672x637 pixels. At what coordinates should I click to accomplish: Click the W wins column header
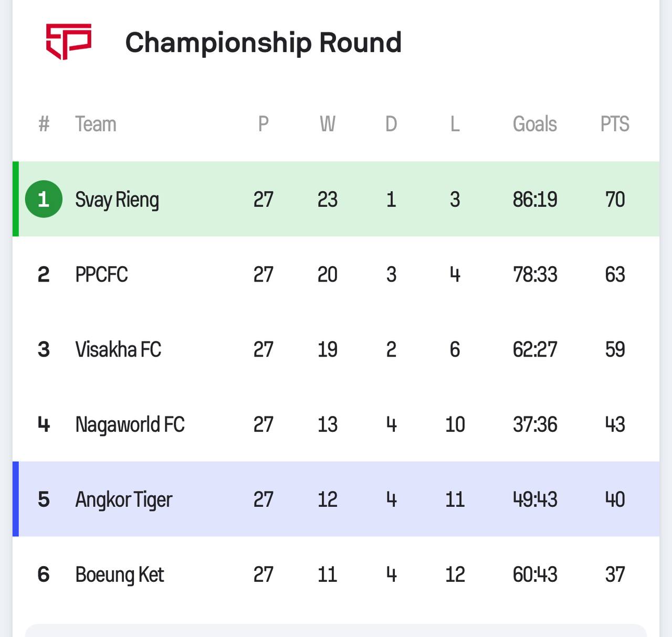[x=327, y=124]
